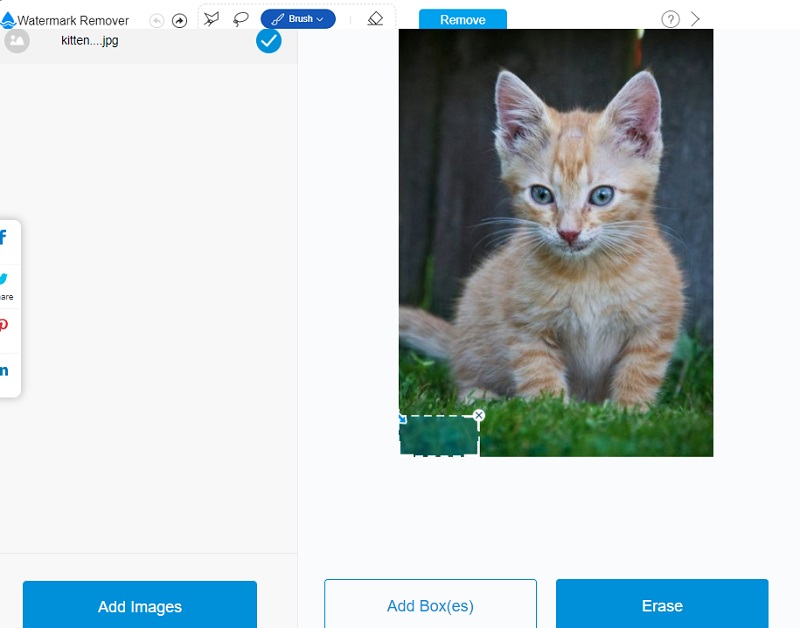
Task: Click the Add Images button
Action: point(139,606)
